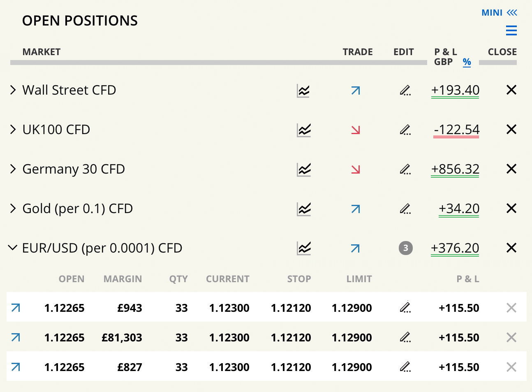Image resolution: width=532 pixels, height=392 pixels.
Task: Close the EUR/USD position with £943 margin
Action: (511, 308)
